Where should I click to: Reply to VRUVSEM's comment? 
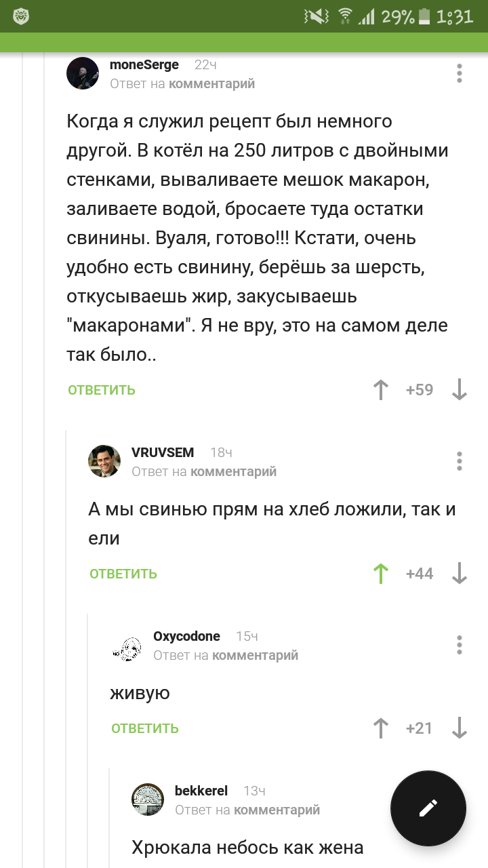[x=123, y=574]
